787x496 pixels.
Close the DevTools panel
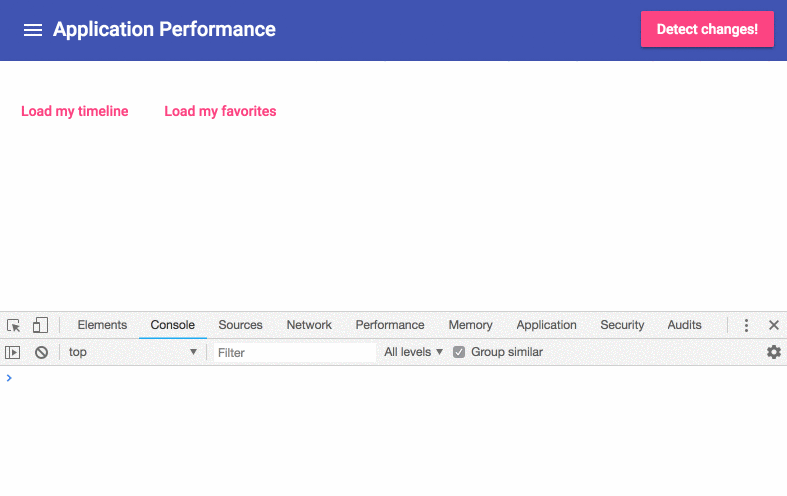(x=774, y=325)
